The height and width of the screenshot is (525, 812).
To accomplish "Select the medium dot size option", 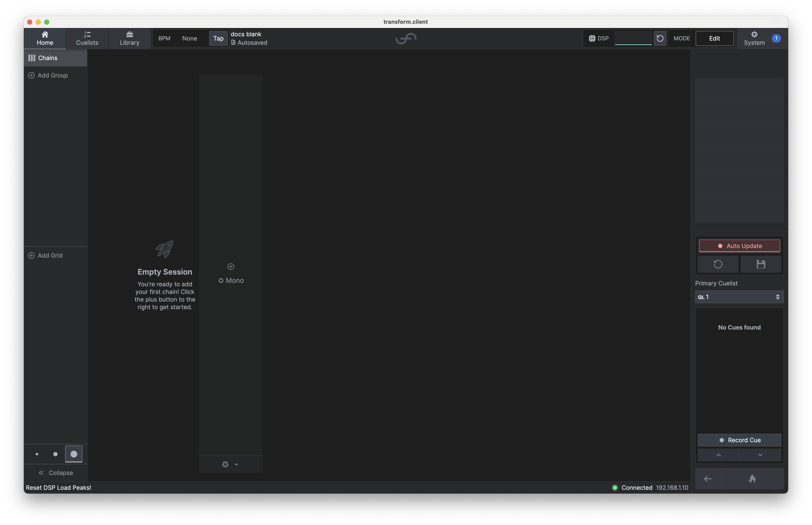I will (x=55, y=454).
